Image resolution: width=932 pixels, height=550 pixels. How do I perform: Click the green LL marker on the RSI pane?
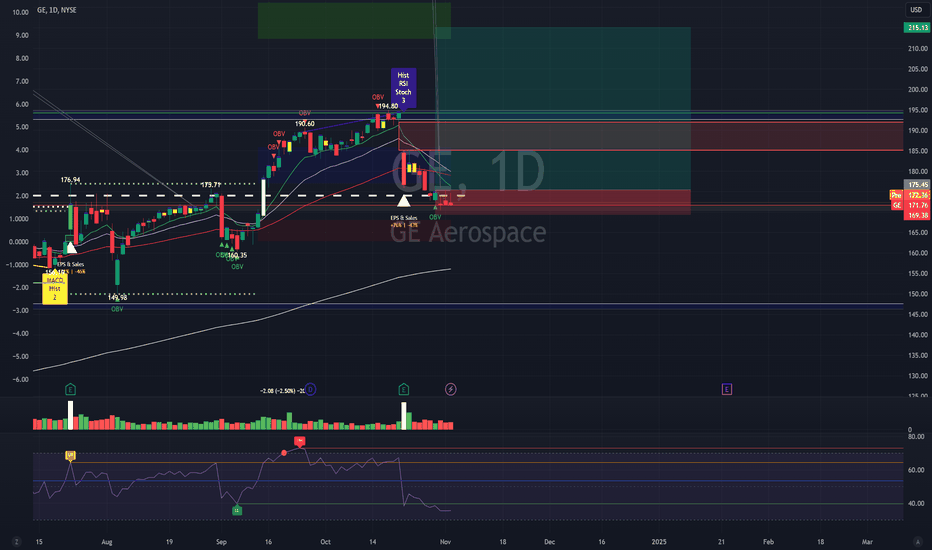237,510
